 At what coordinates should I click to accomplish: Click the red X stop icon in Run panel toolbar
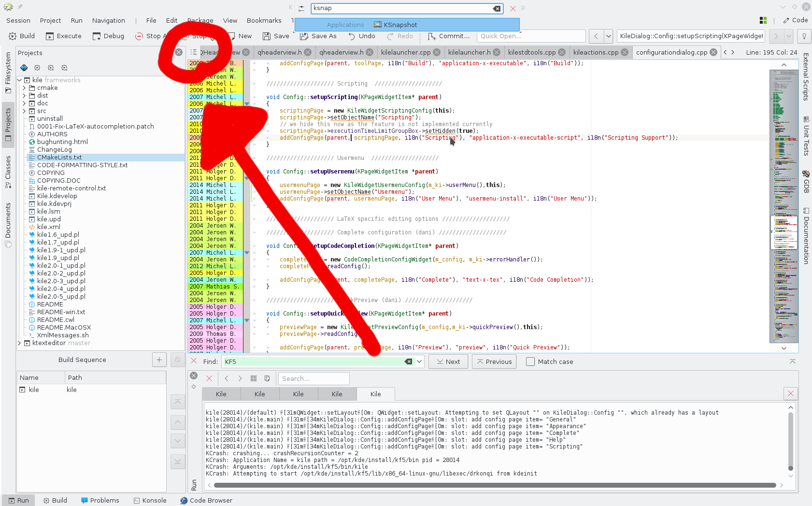[x=209, y=378]
